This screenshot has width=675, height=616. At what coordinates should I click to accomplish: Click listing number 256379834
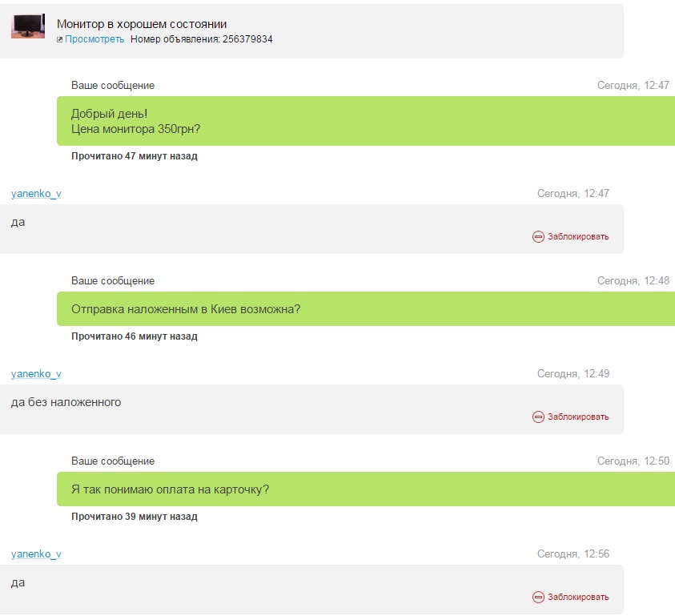[247, 39]
